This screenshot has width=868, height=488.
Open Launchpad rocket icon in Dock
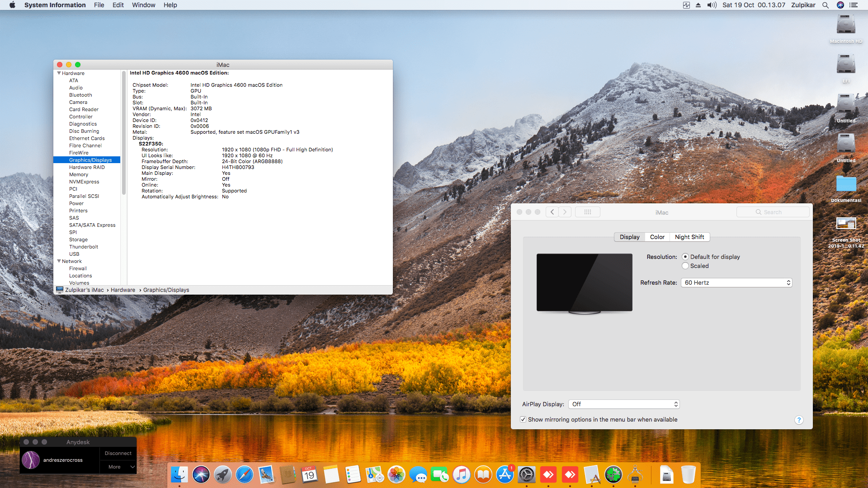pos(223,475)
